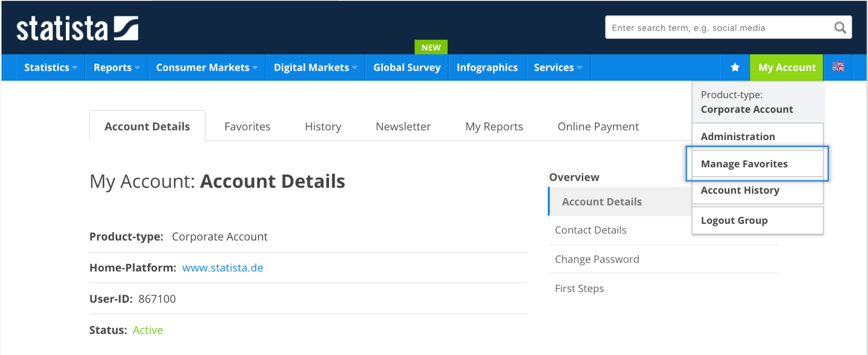Expand the Statistics dropdown menu
The height and width of the screenshot is (355, 868).
coord(50,68)
